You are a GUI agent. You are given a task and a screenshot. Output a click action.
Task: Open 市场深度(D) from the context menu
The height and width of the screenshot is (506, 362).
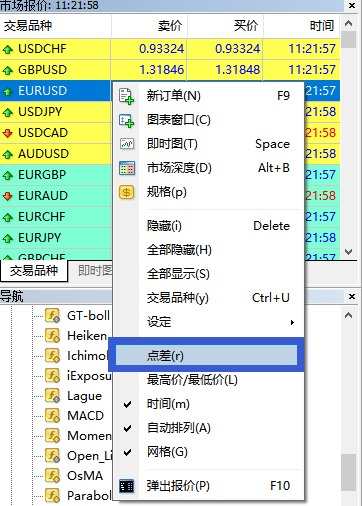[x=208, y=168]
